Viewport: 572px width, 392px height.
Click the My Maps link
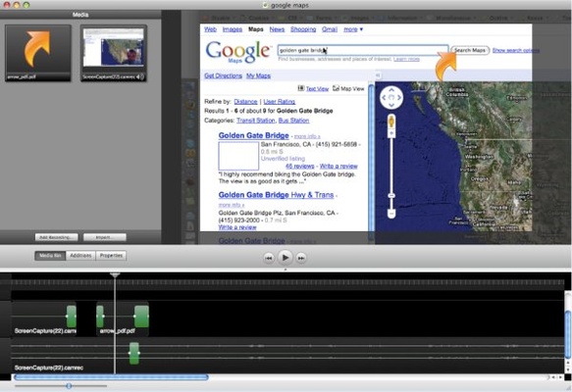tap(258, 75)
